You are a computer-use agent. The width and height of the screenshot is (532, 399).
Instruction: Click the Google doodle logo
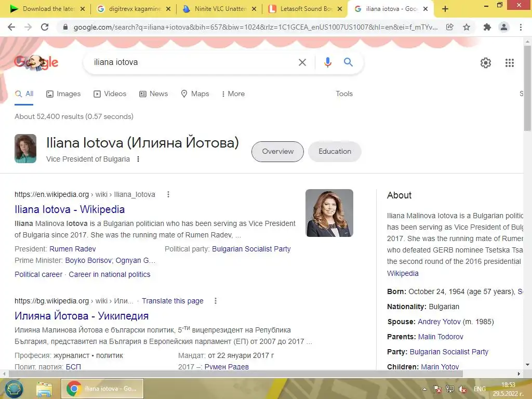coord(36,62)
